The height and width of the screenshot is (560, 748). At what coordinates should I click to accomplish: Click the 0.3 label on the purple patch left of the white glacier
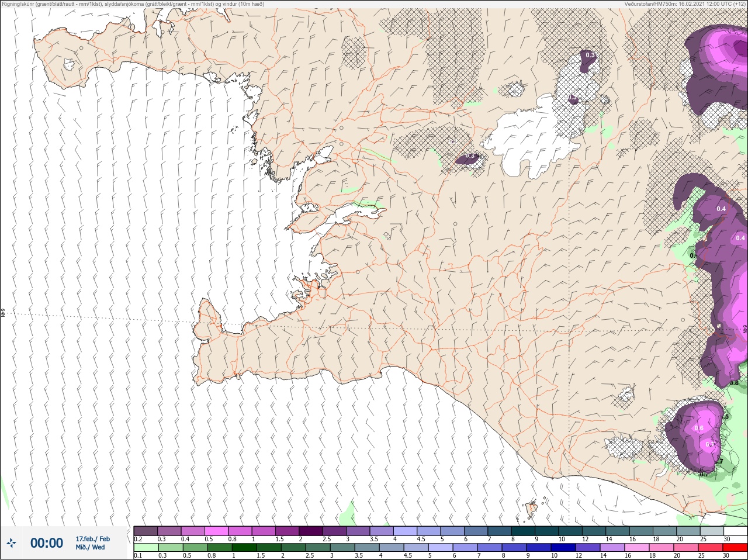[x=471, y=156]
